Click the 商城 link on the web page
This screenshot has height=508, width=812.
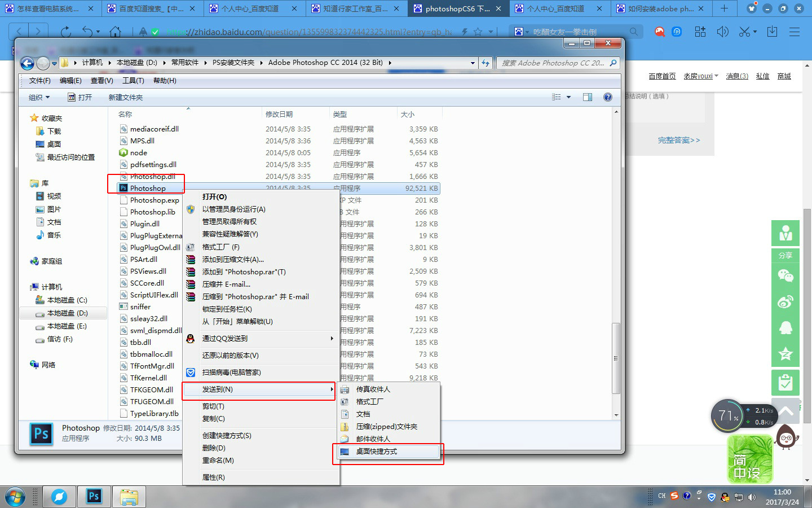pyautogui.click(x=784, y=76)
